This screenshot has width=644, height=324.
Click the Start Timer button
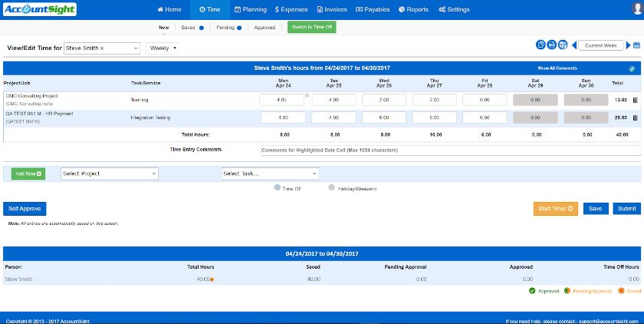(556, 209)
